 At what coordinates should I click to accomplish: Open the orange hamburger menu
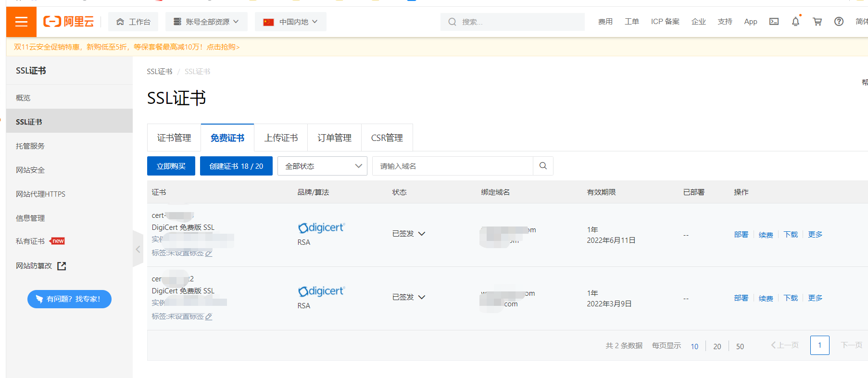click(x=21, y=22)
